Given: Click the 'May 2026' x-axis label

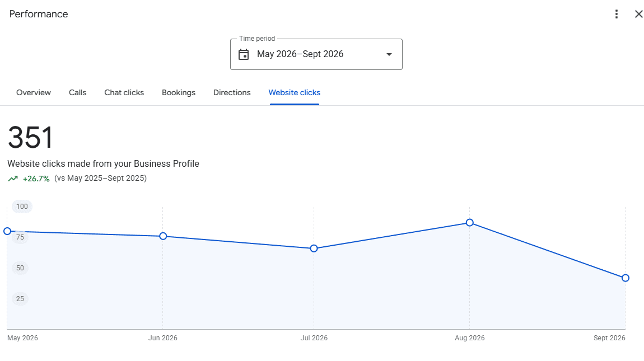Looking at the screenshot, I should point(22,338).
